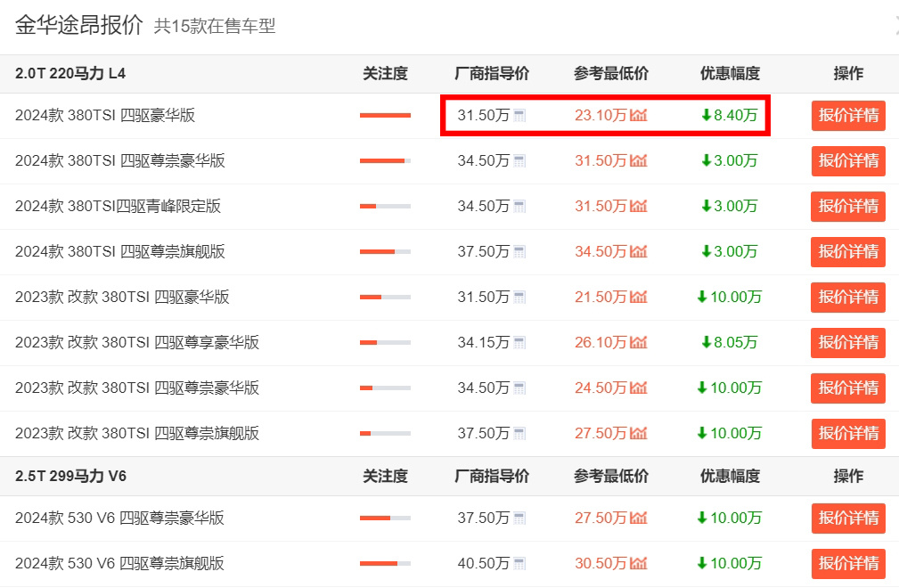Select 2023款 改款 380TSI 四驱豪华版 model
This screenshot has height=588, width=899.
122,297
